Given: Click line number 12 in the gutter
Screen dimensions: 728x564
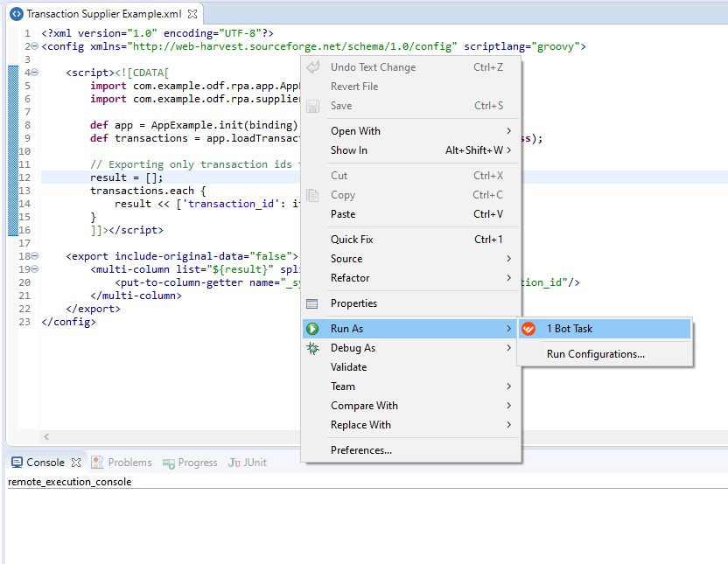Looking at the screenshot, I should (24, 178).
